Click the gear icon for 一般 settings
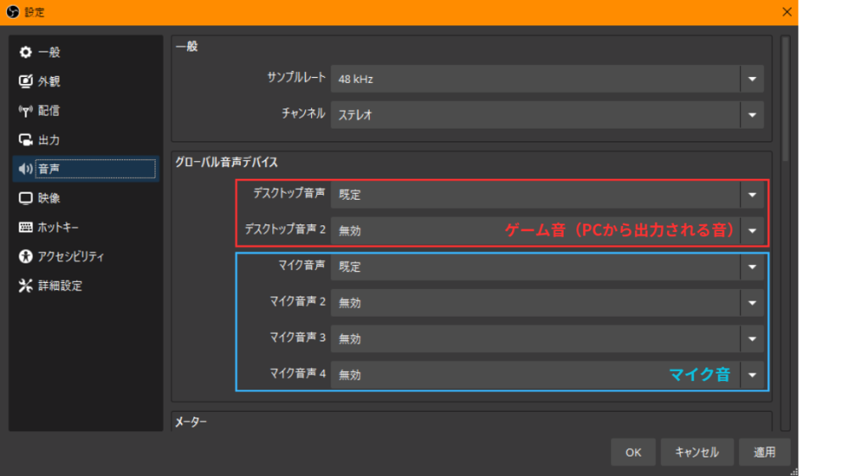 25,53
